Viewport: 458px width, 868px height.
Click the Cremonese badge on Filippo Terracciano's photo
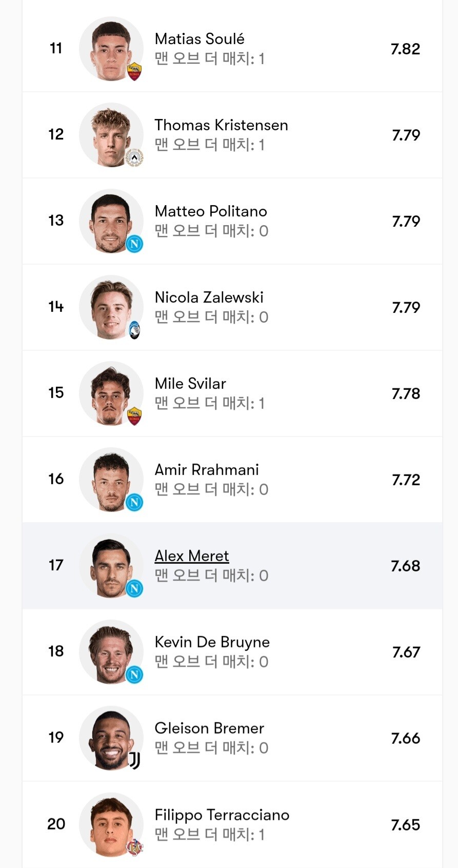(134, 847)
